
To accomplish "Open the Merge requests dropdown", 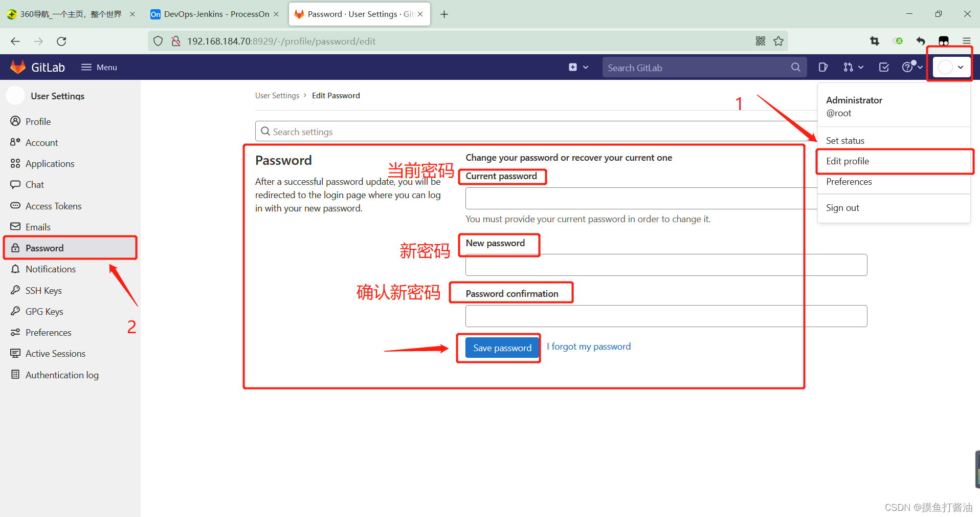I will point(853,67).
